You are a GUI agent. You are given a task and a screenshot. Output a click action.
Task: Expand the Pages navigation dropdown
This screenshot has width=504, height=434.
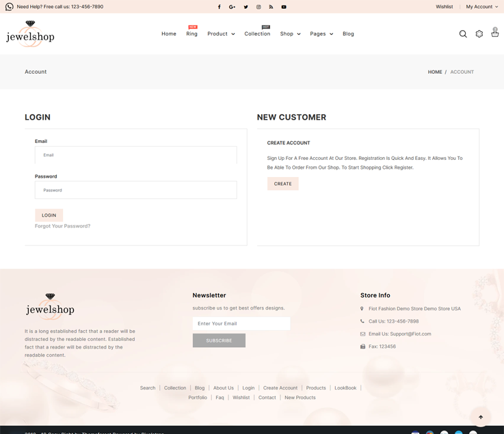point(321,33)
